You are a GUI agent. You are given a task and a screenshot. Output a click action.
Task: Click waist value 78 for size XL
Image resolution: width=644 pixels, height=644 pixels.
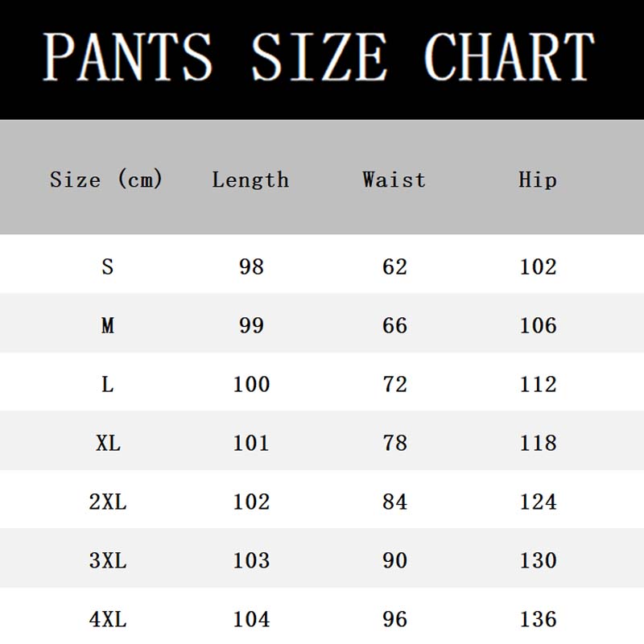[394, 444]
